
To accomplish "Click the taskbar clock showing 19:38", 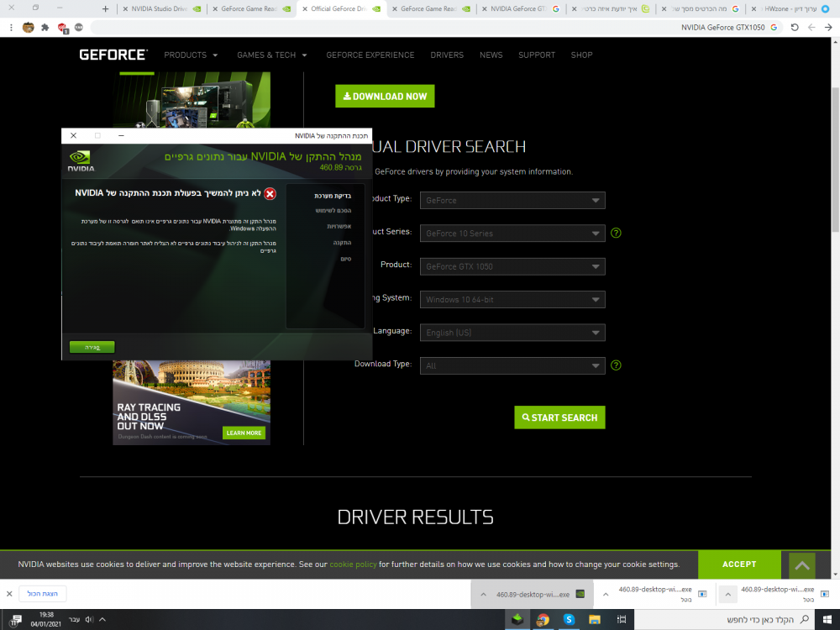I will pyautogui.click(x=46, y=619).
